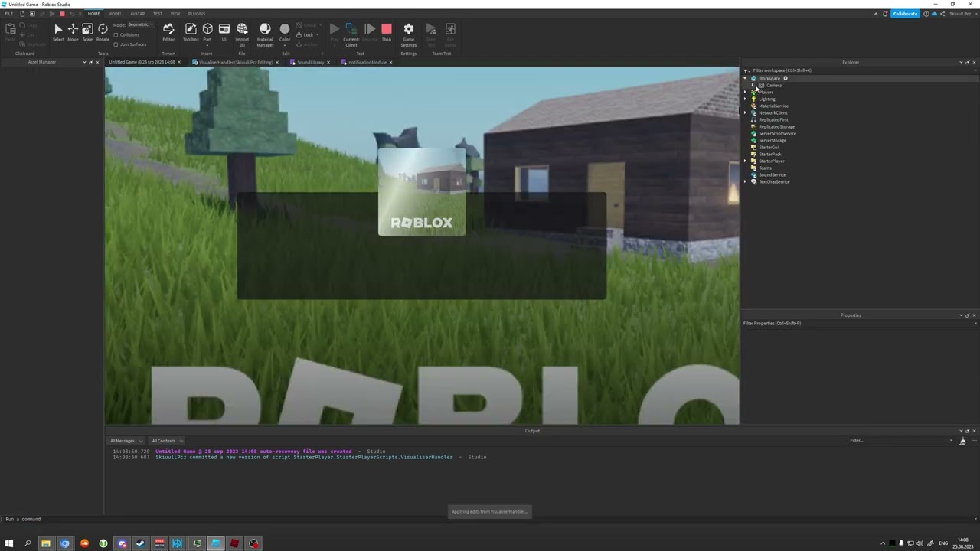
Task: Pick a part Color from ribbon
Action: tap(285, 31)
